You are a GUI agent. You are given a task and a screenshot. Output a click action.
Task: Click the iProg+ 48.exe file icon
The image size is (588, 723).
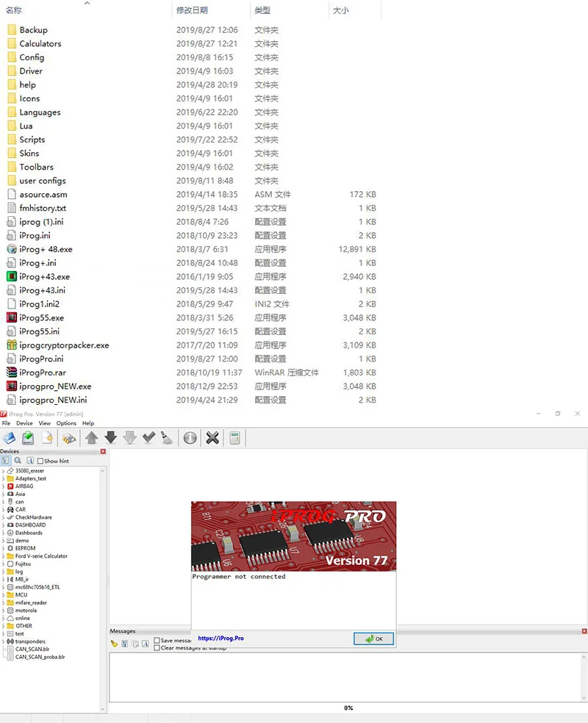point(12,249)
